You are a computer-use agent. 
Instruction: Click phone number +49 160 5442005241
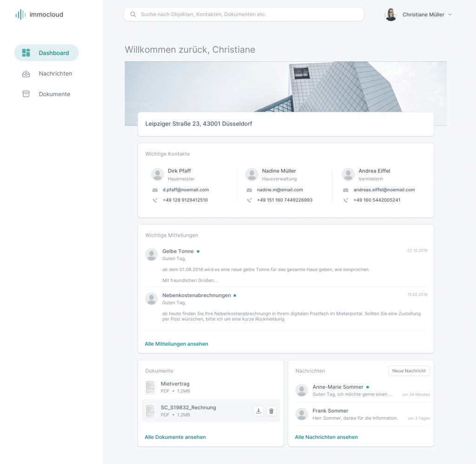pyautogui.click(x=377, y=200)
